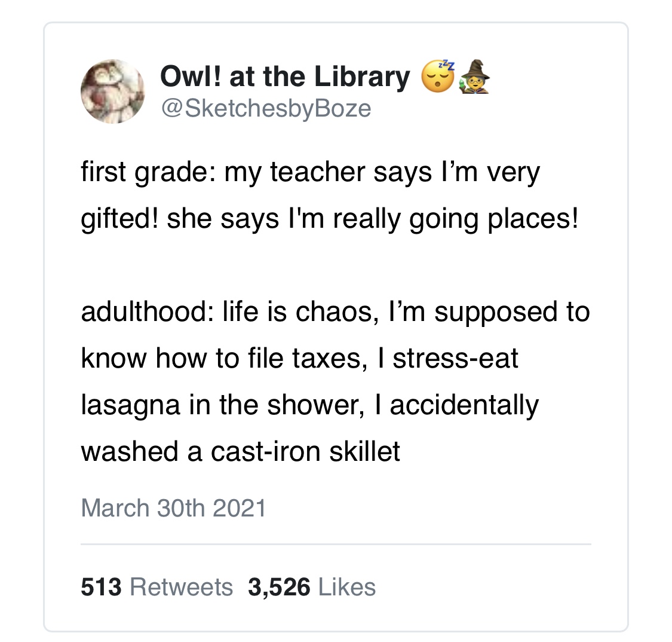This screenshot has height=642, width=672.
Task: Select the line mentioning "really going places!"
Action: (x=329, y=219)
